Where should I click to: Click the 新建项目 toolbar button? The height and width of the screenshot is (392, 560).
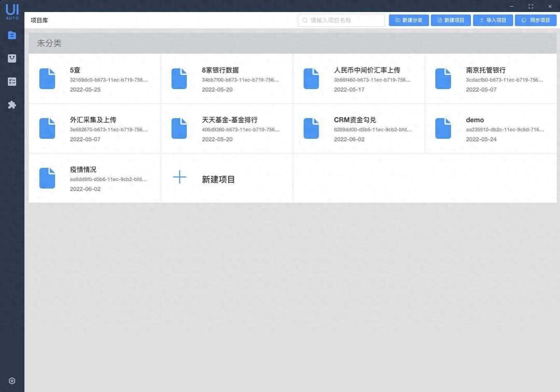tap(451, 20)
